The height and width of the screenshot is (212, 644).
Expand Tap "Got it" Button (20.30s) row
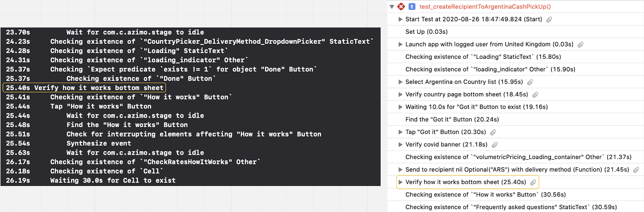[x=400, y=132]
